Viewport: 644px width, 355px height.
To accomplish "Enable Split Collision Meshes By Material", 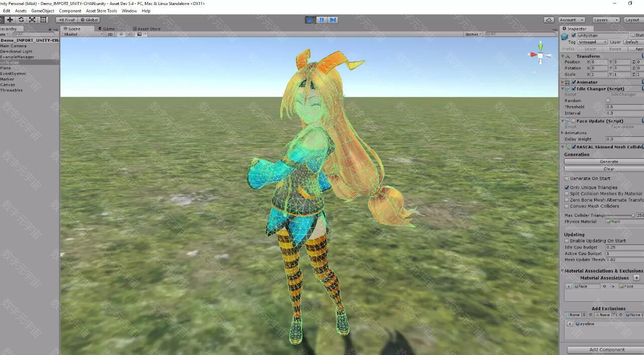I will (567, 194).
